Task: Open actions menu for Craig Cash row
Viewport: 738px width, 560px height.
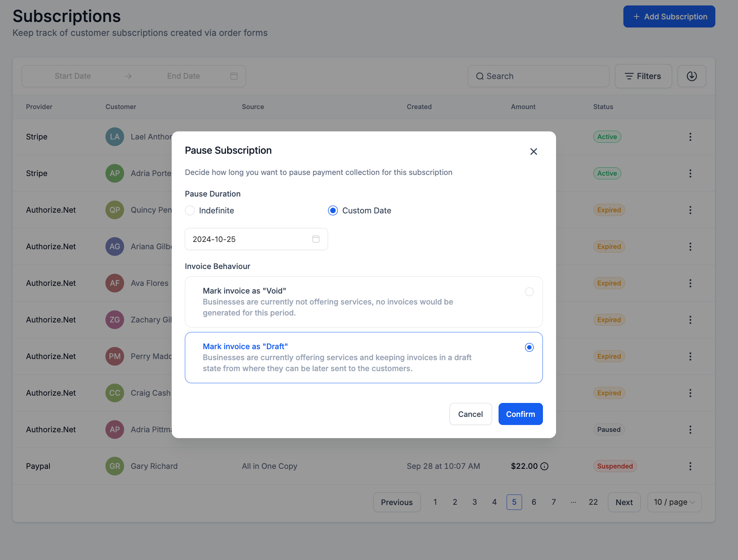Action: point(690,393)
